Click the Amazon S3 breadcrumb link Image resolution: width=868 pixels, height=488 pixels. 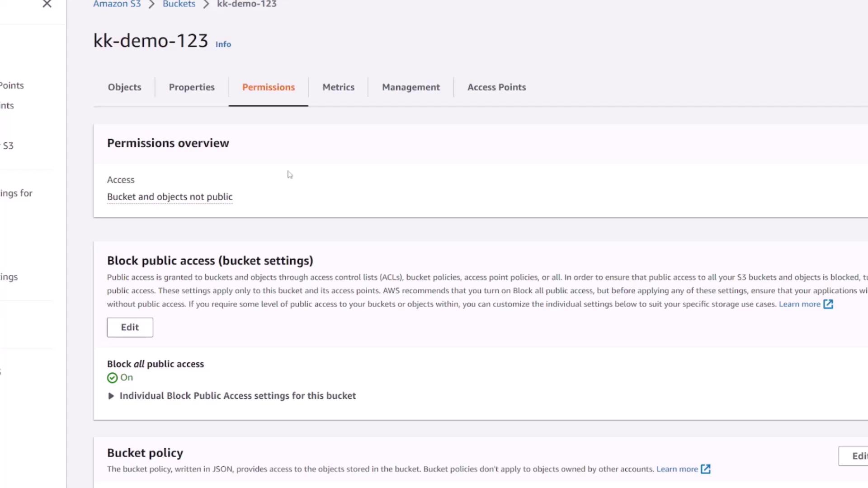117,4
